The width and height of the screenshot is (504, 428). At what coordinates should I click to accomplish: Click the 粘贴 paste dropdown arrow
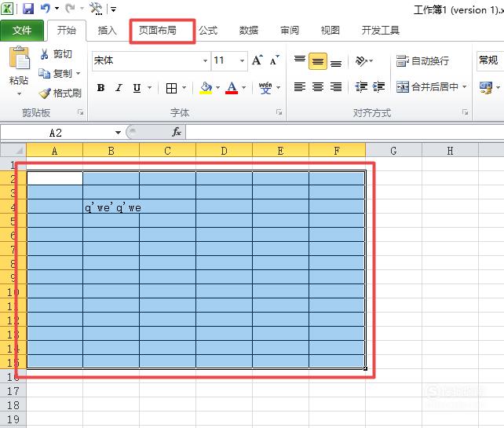[x=20, y=94]
